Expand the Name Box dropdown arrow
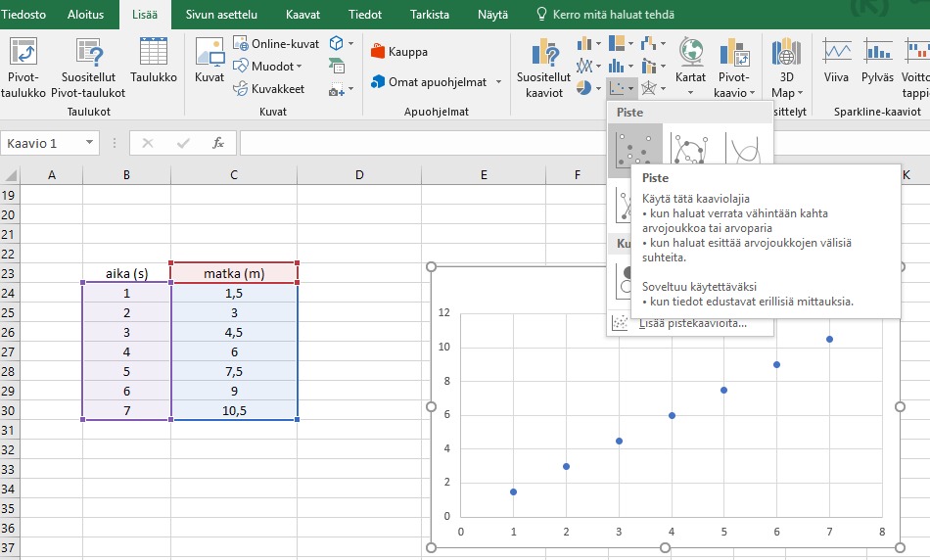 tap(89, 142)
